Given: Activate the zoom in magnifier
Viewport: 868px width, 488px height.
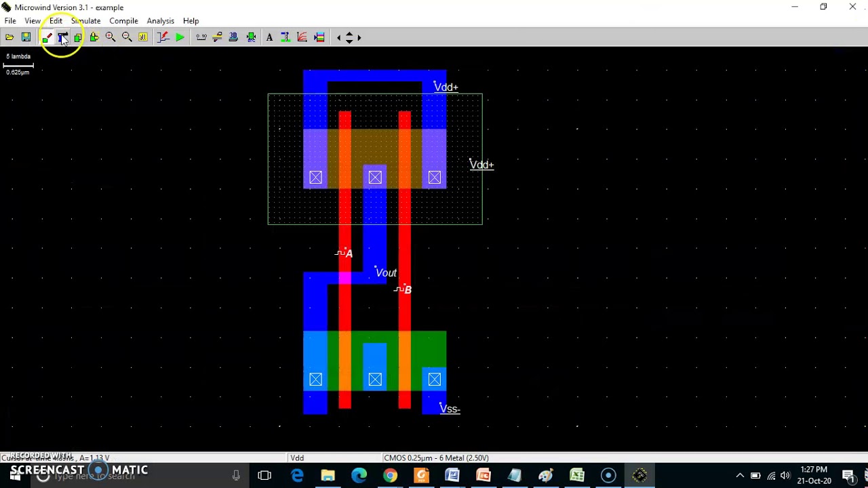Looking at the screenshot, I should tap(111, 37).
